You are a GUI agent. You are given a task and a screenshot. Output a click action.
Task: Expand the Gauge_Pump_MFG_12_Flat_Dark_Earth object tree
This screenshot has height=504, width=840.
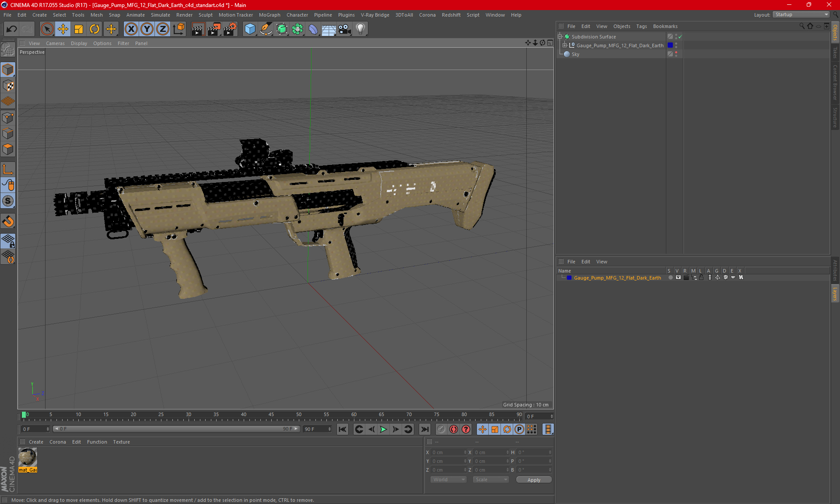pos(565,45)
